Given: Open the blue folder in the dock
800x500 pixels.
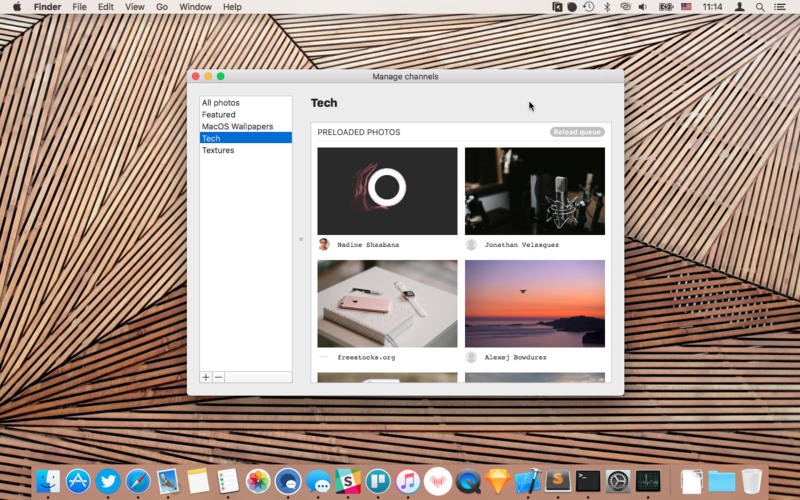Looking at the screenshot, I should pyautogui.click(x=721, y=481).
